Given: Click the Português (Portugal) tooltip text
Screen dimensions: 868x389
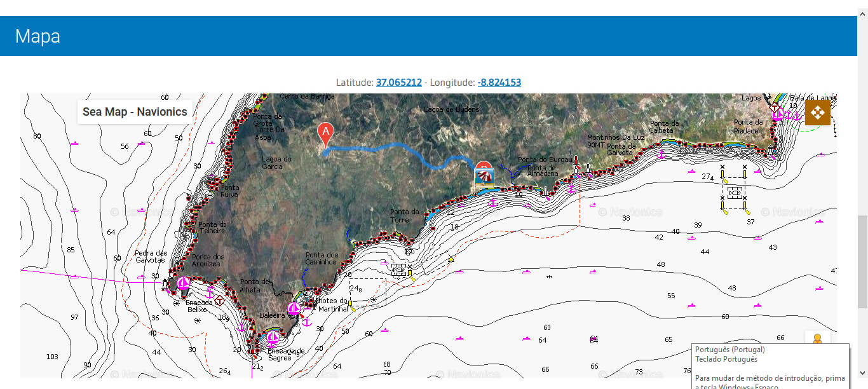Looking at the screenshot, I should 730,350.
